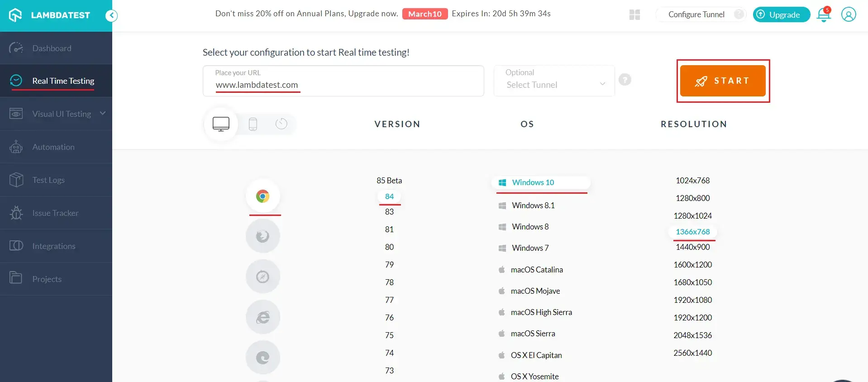Image resolution: width=868 pixels, height=382 pixels.
Task: Select the Chrome browser icon
Action: pyautogui.click(x=262, y=196)
